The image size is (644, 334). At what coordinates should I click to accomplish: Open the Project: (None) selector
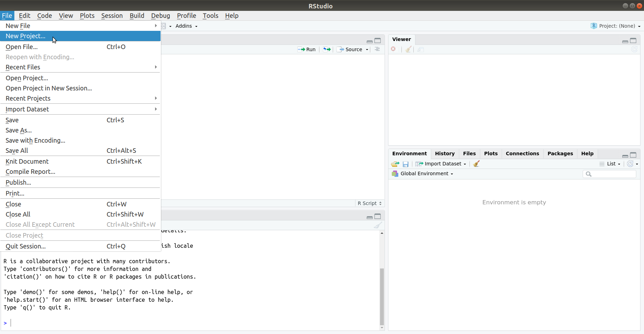(x=615, y=26)
